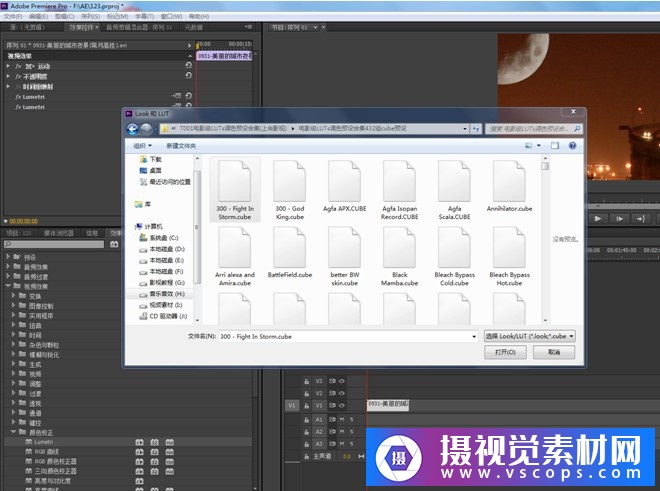Click the Black Mamba.cube file icon
The image size is (660, 491).
point(399,247)
